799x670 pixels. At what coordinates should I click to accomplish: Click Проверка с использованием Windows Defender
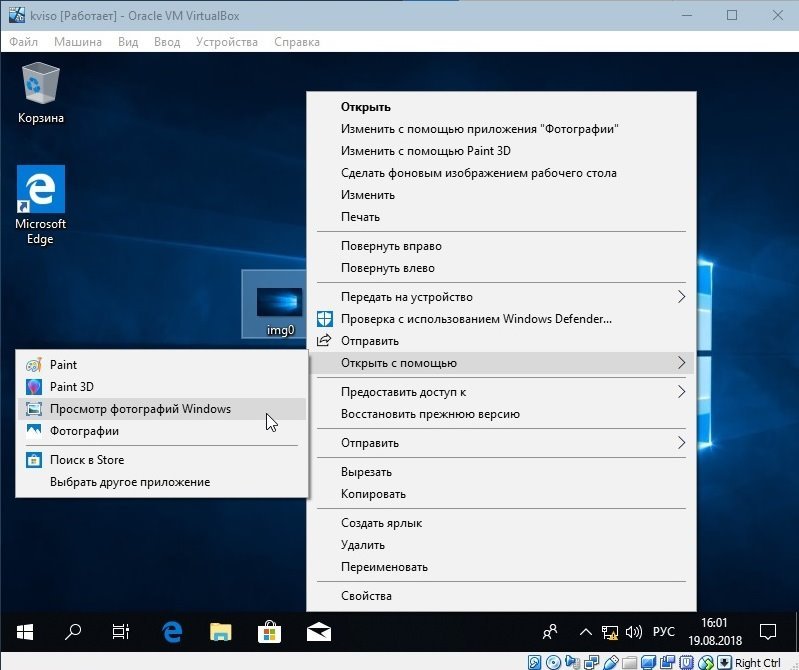coord(501,319)
